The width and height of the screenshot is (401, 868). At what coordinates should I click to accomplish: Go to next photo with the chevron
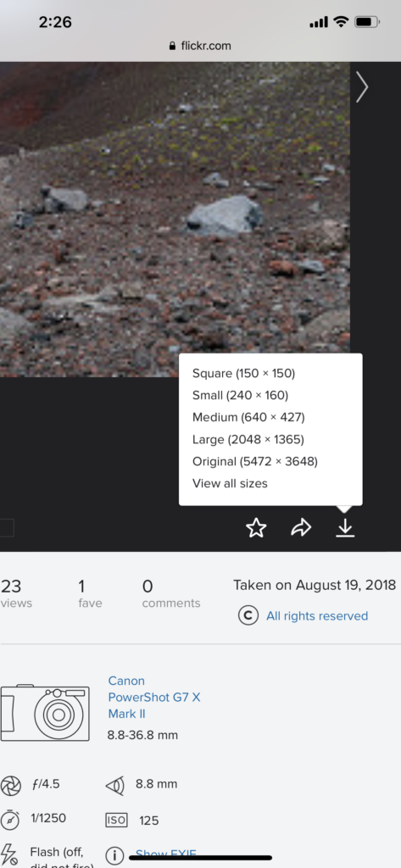(x=362, y=87)
